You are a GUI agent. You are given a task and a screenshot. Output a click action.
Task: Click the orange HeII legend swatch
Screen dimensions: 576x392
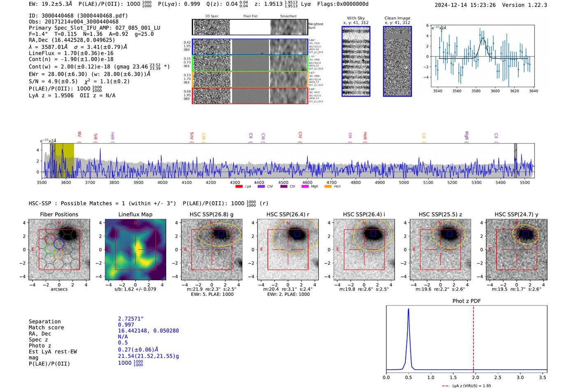(328, 186)
